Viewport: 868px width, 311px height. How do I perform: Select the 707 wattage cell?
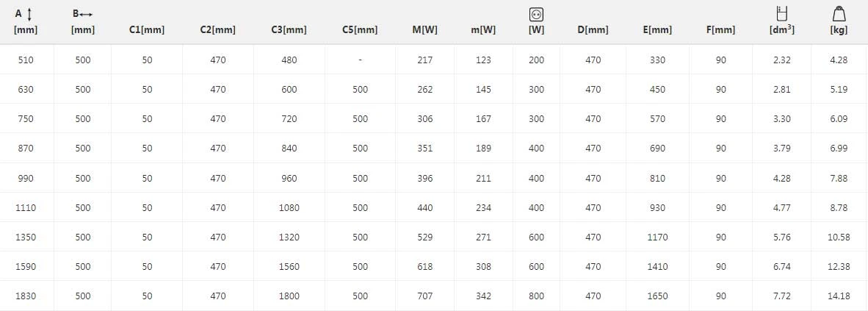pos(425,296)
